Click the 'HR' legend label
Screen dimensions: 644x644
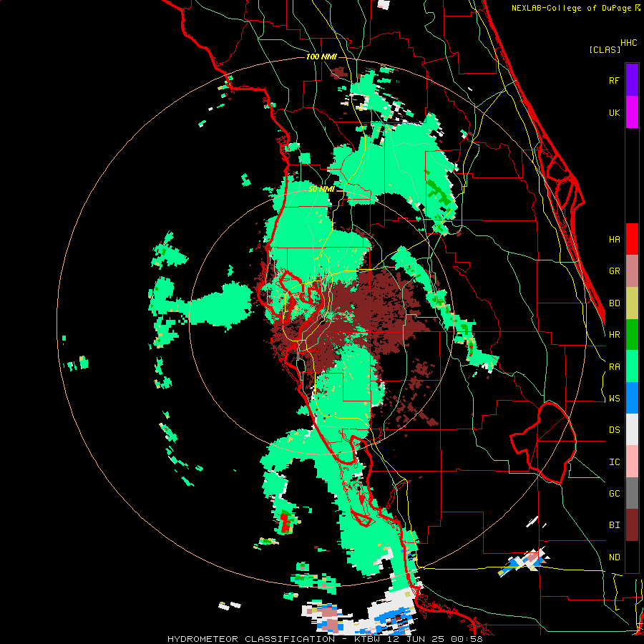pyautogui.click(x=614, y=335)
